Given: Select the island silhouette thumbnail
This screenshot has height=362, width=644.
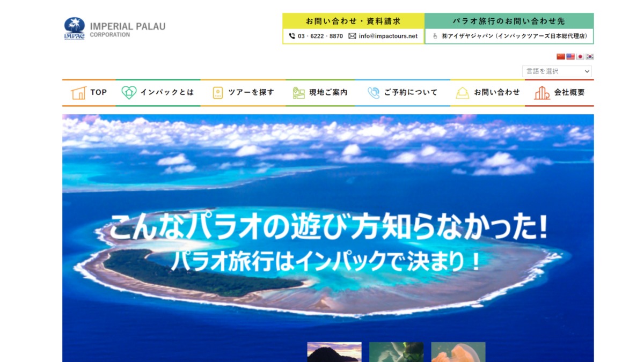Looking at the screenshot, I should (334, 352).
